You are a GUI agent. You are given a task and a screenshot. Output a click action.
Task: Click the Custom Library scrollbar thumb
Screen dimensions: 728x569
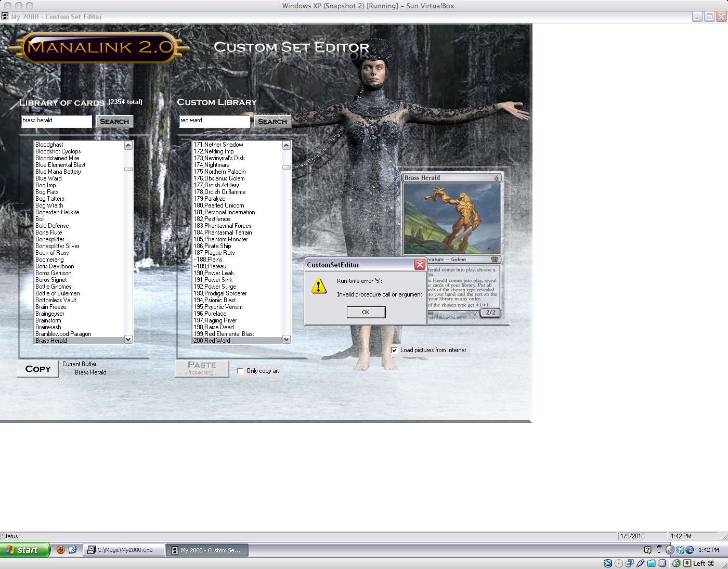[287, 167]
